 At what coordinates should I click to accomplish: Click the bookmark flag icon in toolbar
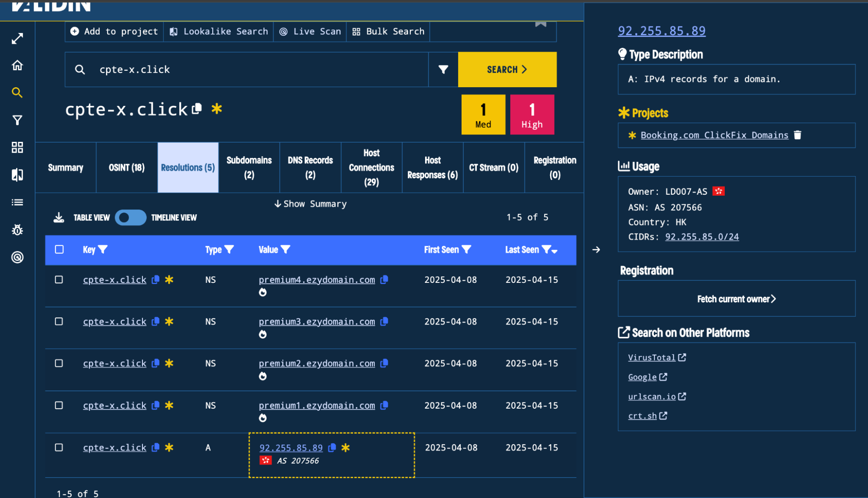pos(541,25)
